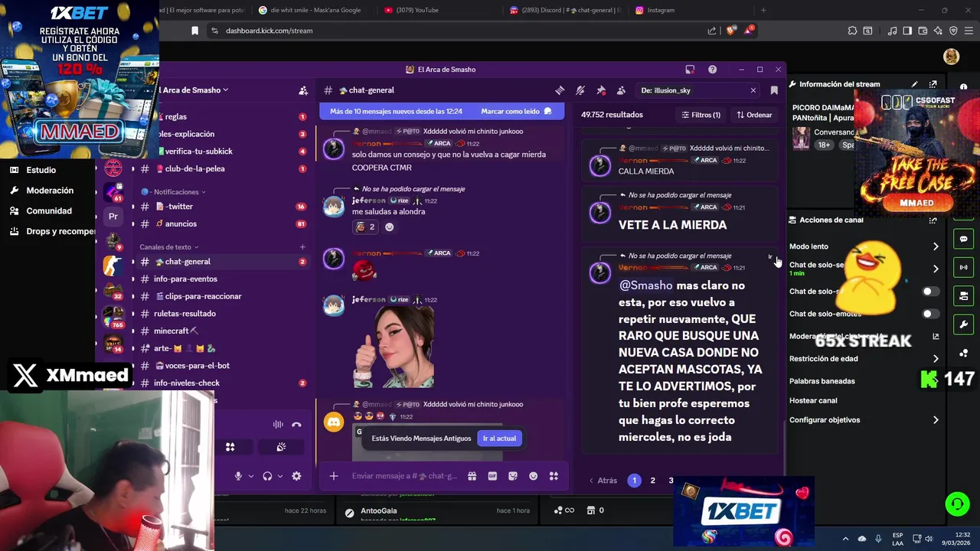Screen dimensions: 980x551
Task: Open Discord inbox bookmark icon
Action: point(774,90)
